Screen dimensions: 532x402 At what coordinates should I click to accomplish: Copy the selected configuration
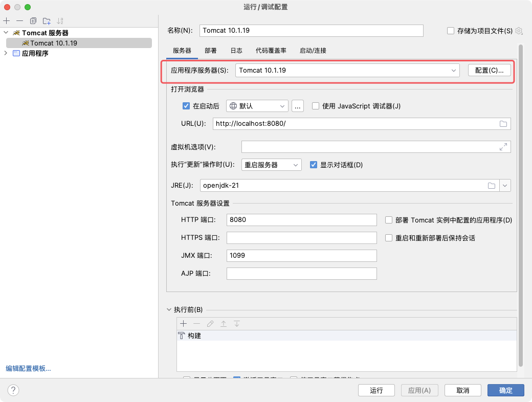click(x=33, y=21)
